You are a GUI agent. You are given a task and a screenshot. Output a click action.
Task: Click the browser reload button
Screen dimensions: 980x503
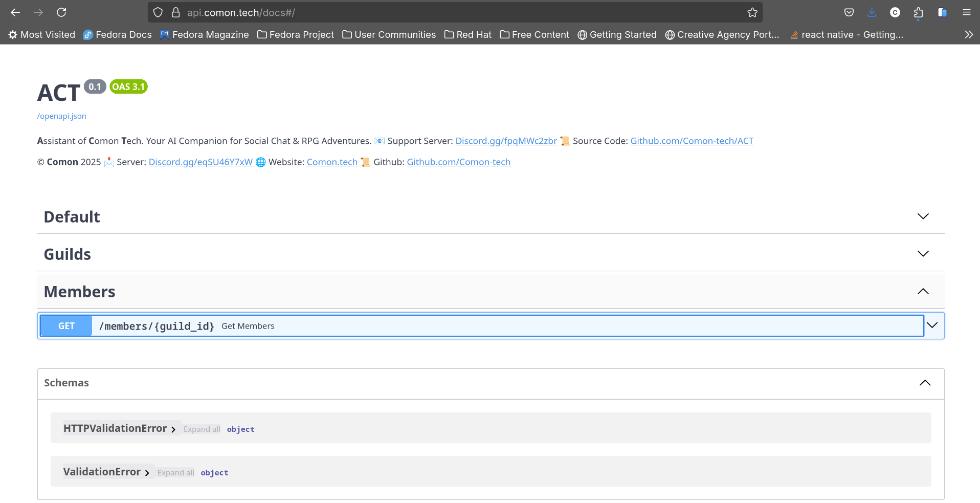pos(61,12)
